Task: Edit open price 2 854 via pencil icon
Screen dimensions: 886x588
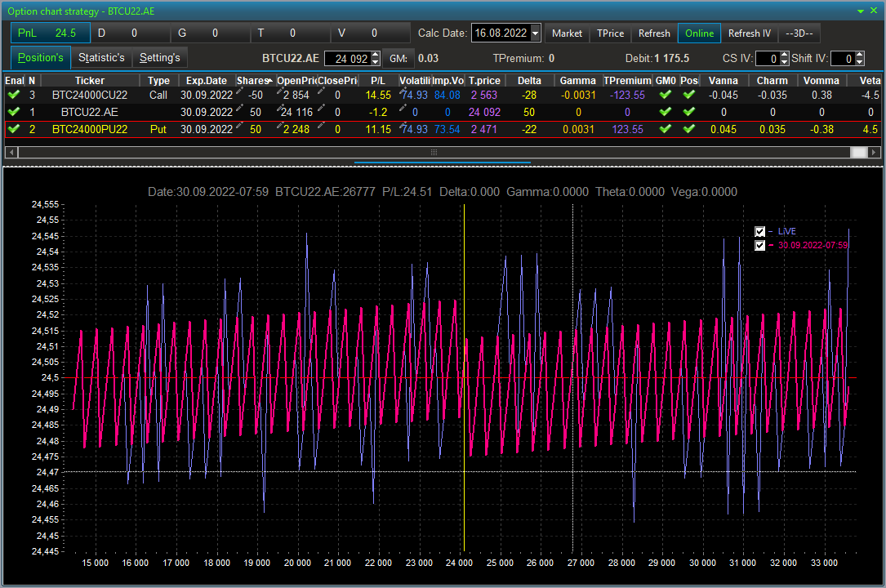Action: click(280, 91)
